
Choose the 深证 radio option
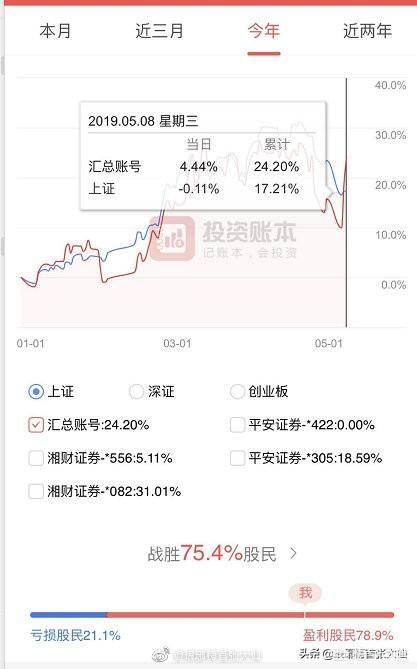click(x=137, y=391)
